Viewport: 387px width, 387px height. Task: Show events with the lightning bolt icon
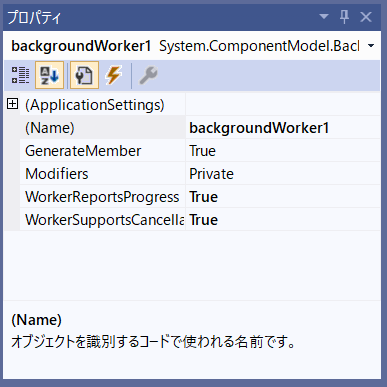pos(113,75)
